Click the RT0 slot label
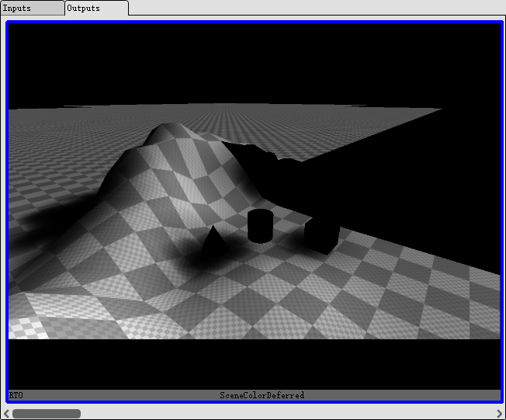Image resolution: width=506 pixels, height=420 pixels. pos(16,395)
